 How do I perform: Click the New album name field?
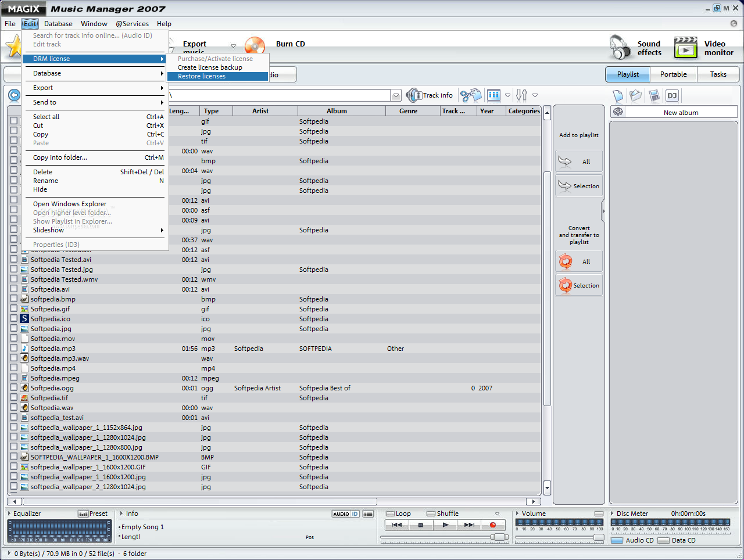(x=681, y=112)
